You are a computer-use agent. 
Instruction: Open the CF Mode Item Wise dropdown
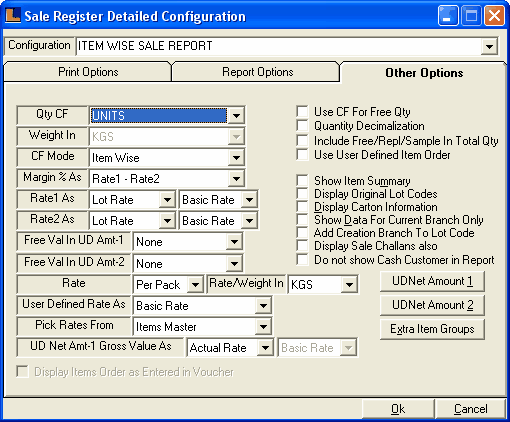click(x=236, y=157)
